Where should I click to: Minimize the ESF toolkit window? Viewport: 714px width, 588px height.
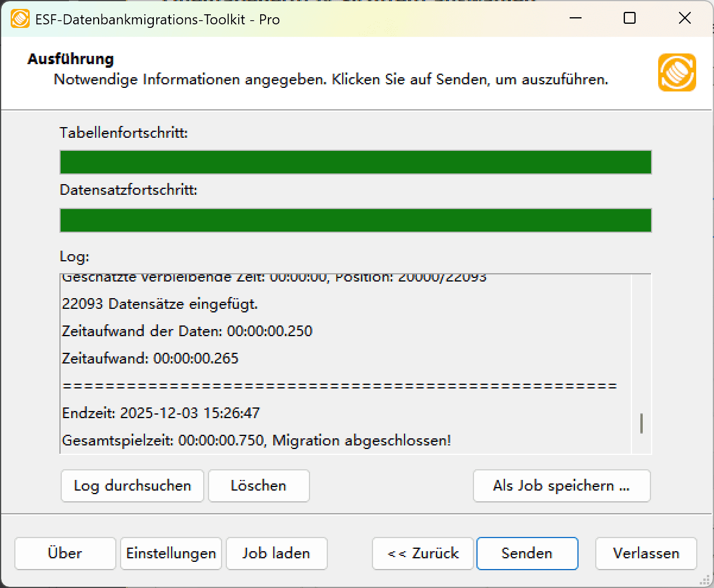pos(574,18)
